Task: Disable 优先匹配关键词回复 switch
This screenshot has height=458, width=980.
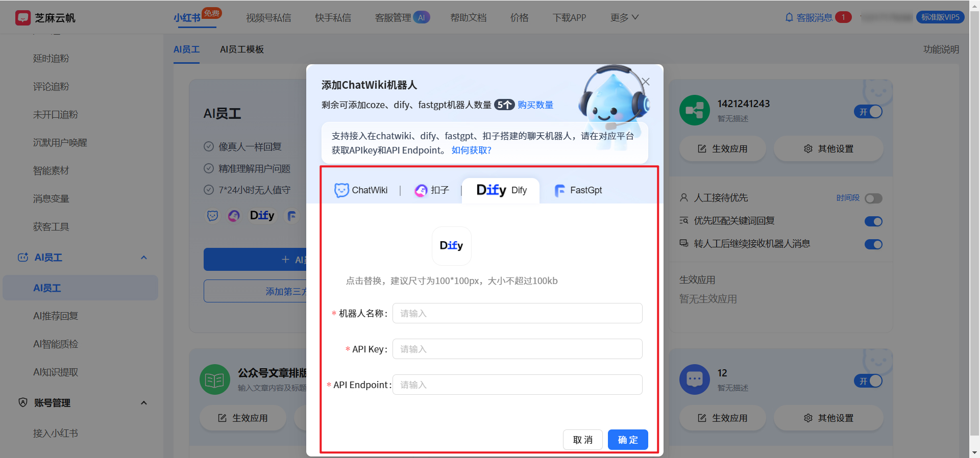Action: pos(873,221)
